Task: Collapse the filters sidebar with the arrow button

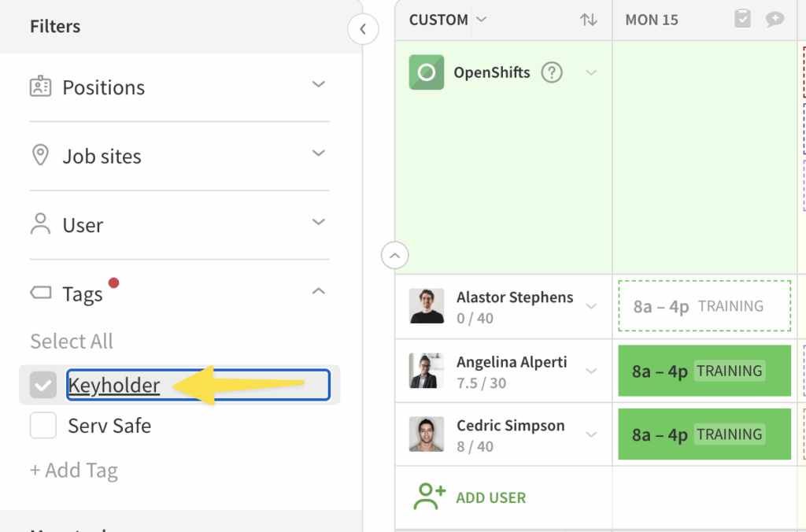Action: [x=363, y=29]
